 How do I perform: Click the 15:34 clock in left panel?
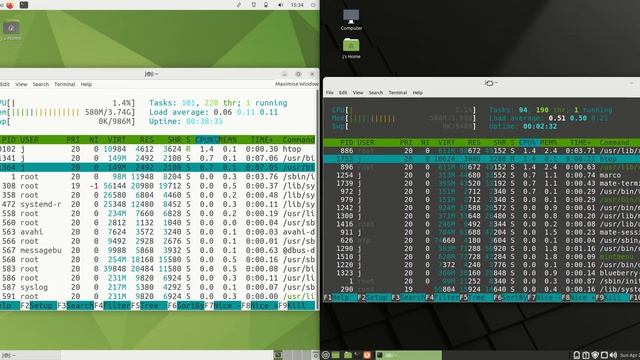pos(297,5)
